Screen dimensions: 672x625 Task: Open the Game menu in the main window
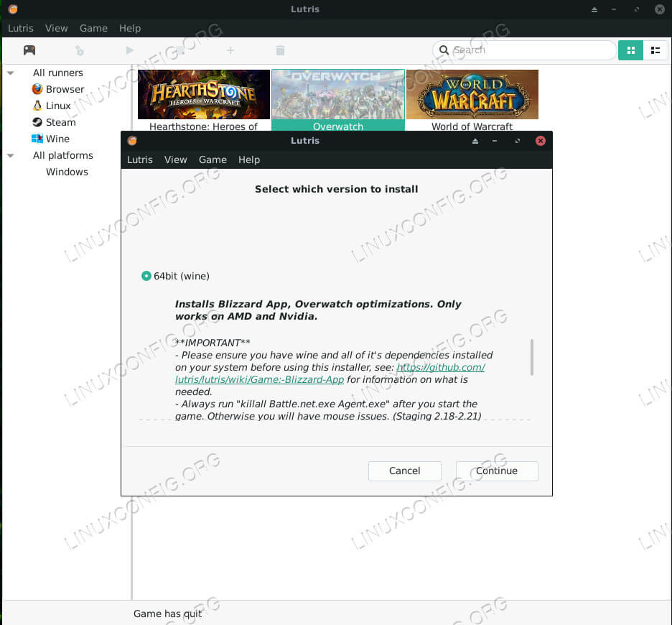(x=93, y=28)
